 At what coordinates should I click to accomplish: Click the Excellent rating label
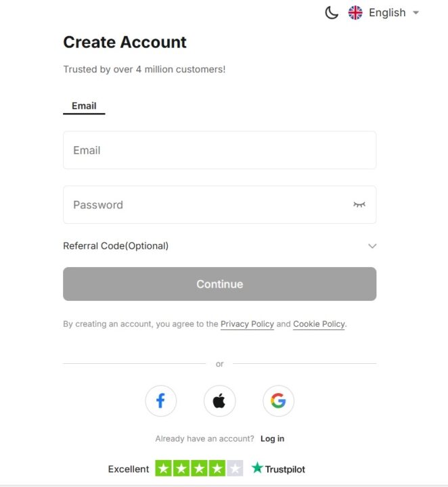coord(129,469)
